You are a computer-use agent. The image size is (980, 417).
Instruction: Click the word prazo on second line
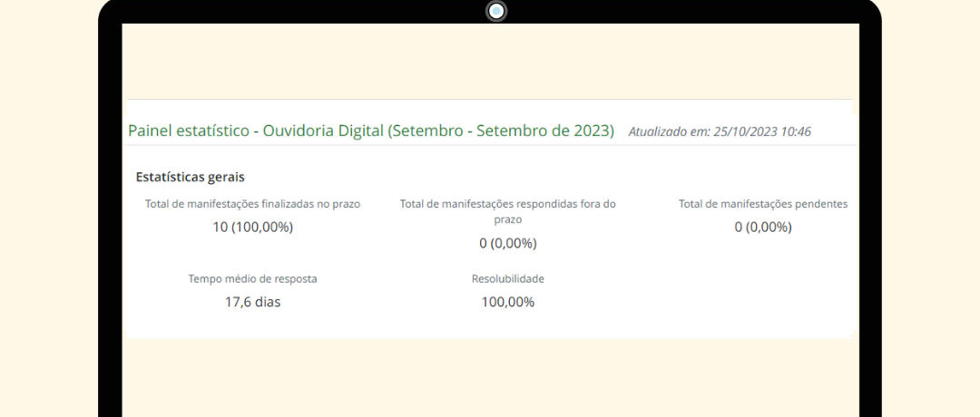tap(507, 219)
